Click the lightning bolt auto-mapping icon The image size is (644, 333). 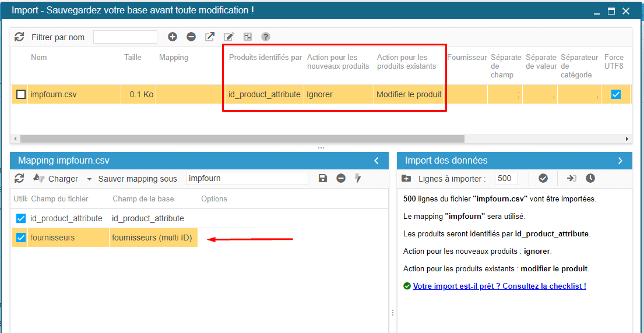click(358, 178)
